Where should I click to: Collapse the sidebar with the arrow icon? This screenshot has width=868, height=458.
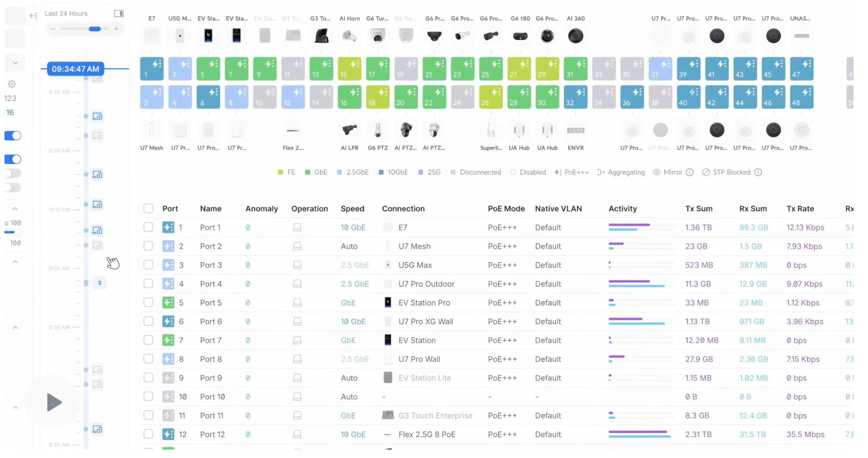33,16
